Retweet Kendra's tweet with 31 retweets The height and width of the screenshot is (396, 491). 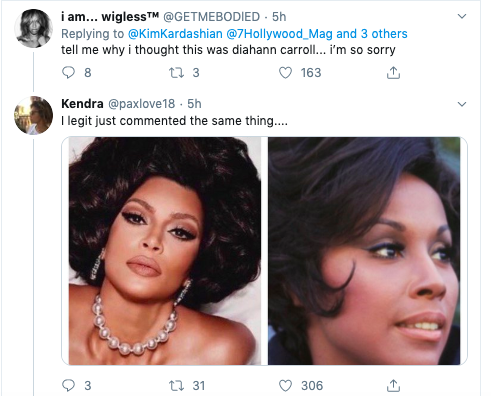coord(177,386)
